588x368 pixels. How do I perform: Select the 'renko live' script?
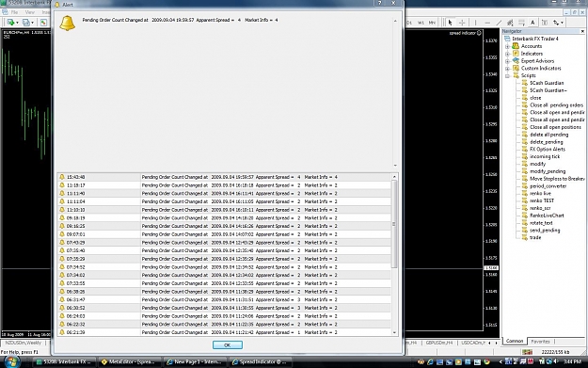(540, 193)
